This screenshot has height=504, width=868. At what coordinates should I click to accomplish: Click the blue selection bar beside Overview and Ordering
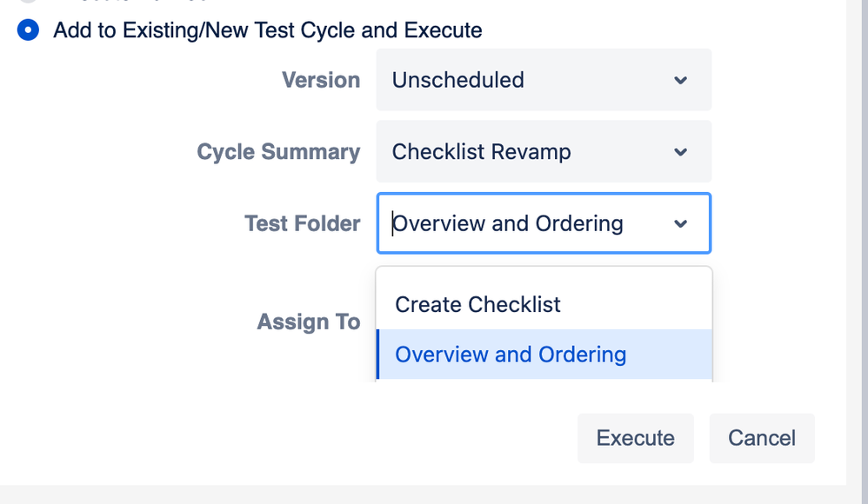[x=378, y=355]
